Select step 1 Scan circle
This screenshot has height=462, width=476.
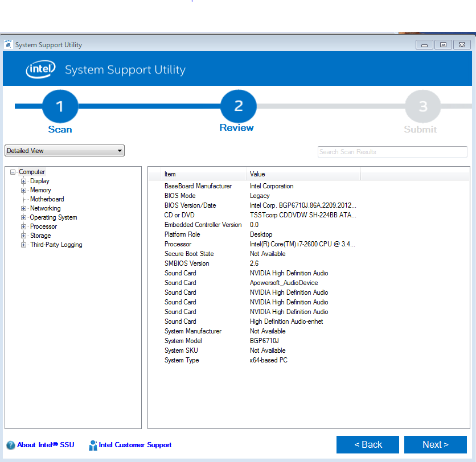pos(60,106)
